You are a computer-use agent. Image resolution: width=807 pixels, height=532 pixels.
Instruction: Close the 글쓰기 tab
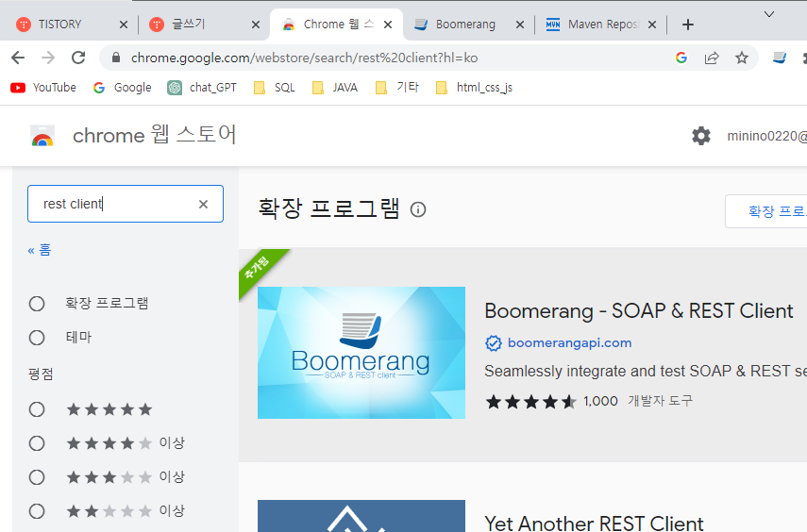tap(256, 25)
